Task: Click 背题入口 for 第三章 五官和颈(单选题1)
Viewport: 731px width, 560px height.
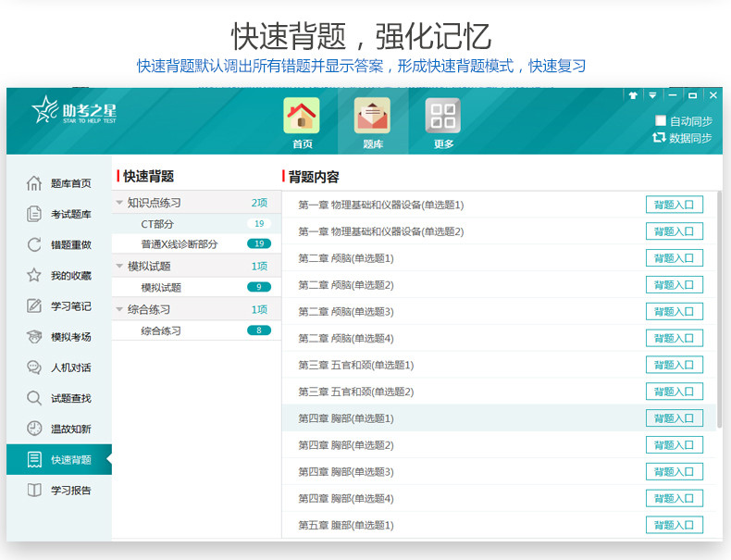Action: (675, 365)
